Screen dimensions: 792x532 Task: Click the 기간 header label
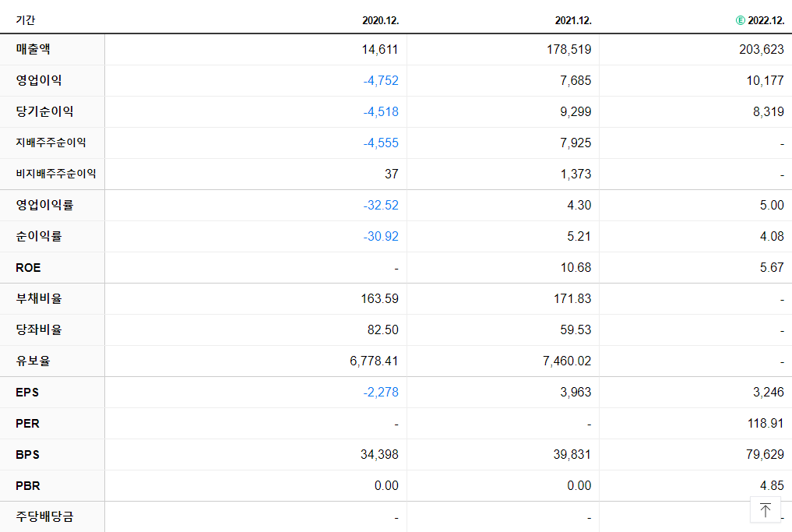[x=25, y=20]
